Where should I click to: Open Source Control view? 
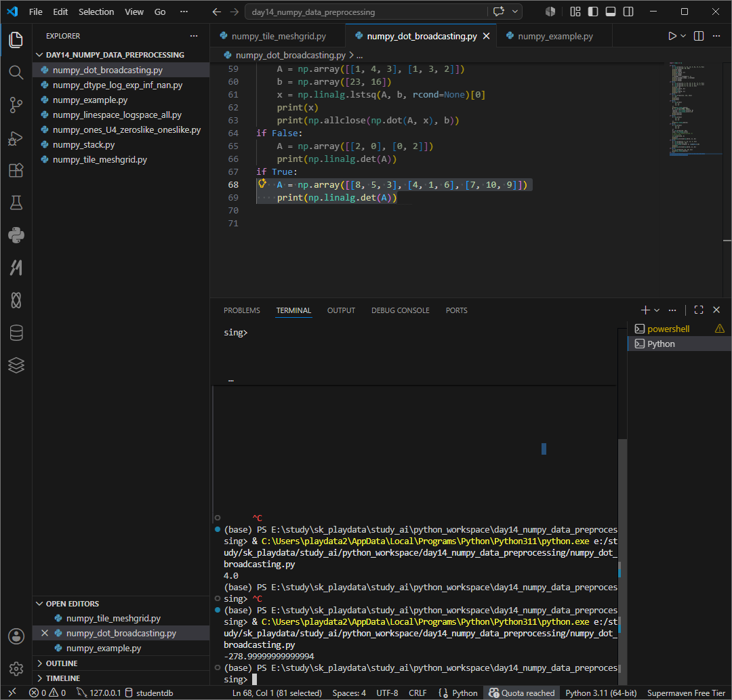pos(16,105)
